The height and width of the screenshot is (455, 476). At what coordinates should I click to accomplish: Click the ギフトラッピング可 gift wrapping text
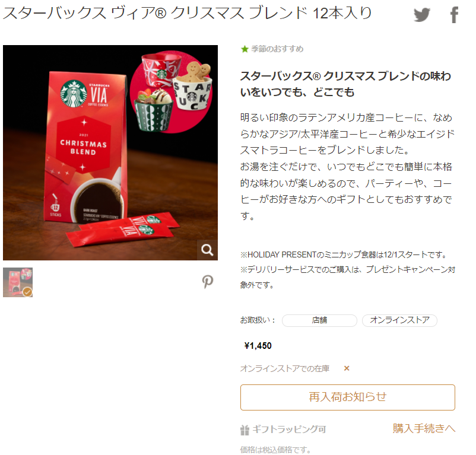[x=289, y=429]
